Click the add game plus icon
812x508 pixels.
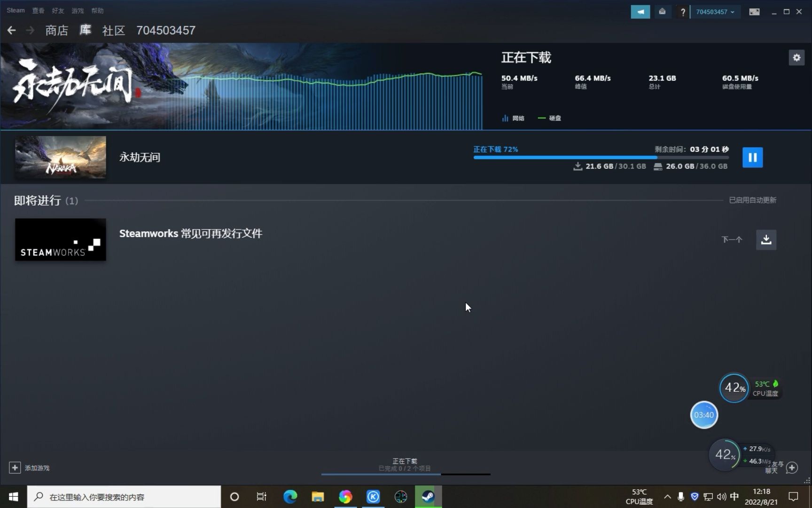(x=15, y=468)
